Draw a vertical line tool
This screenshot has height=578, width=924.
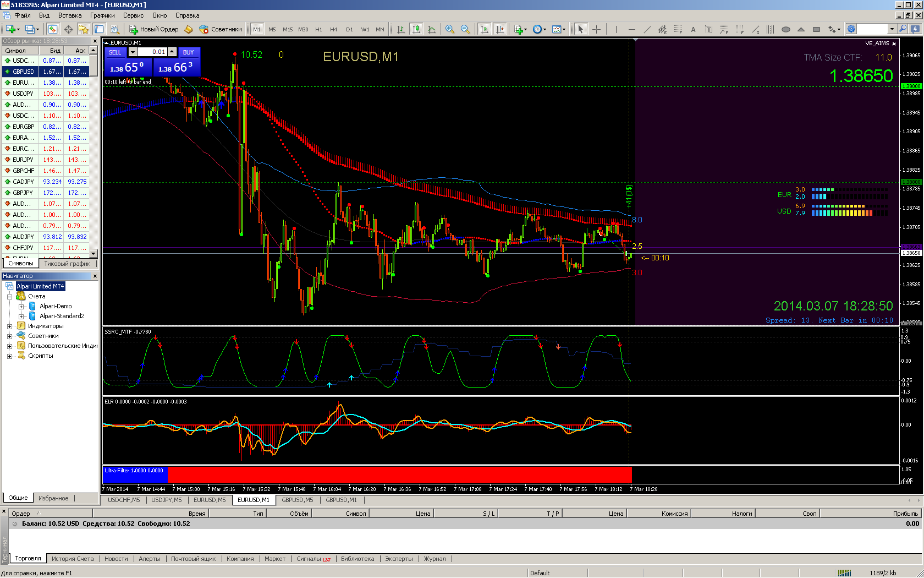[x=616, y=29]
